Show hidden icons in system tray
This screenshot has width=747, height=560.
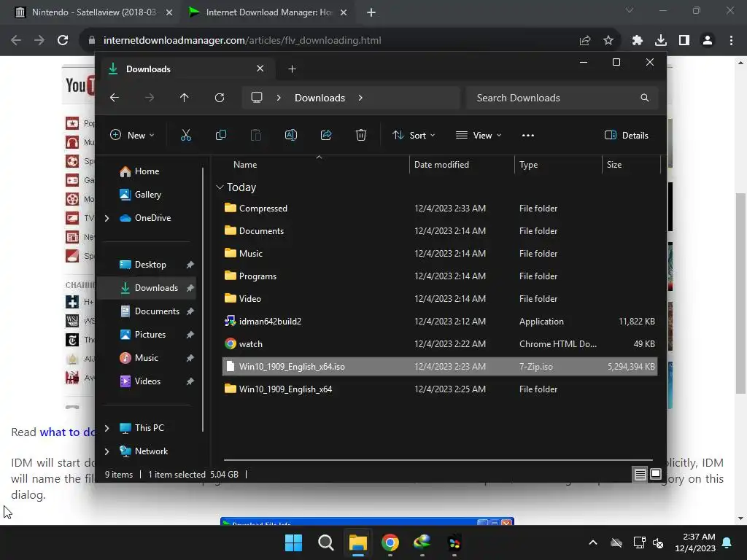[x=592, y=542]
